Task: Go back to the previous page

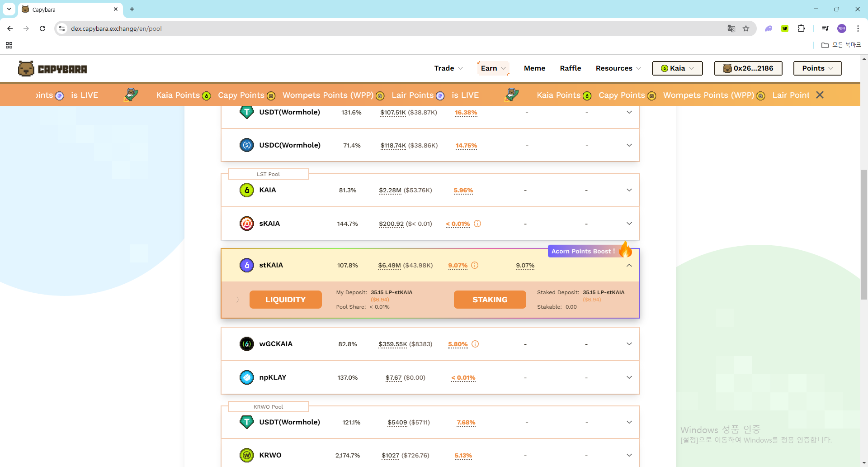Action: [x=10, y=29]
